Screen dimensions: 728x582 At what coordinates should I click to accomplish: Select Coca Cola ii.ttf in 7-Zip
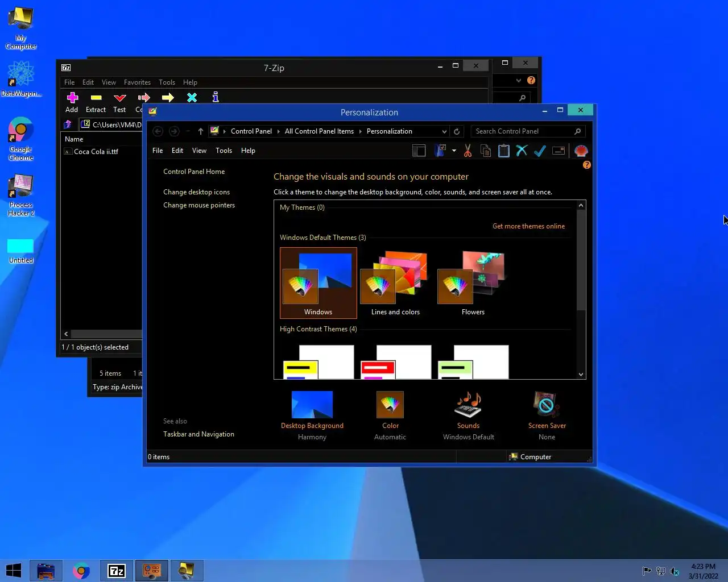(x=96, y=152)
